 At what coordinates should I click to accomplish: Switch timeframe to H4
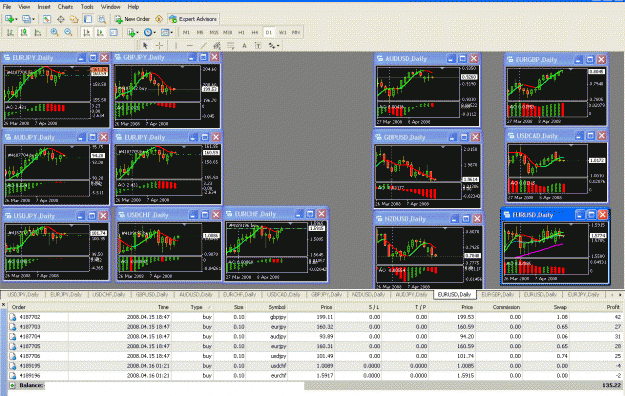pos(255,33)
